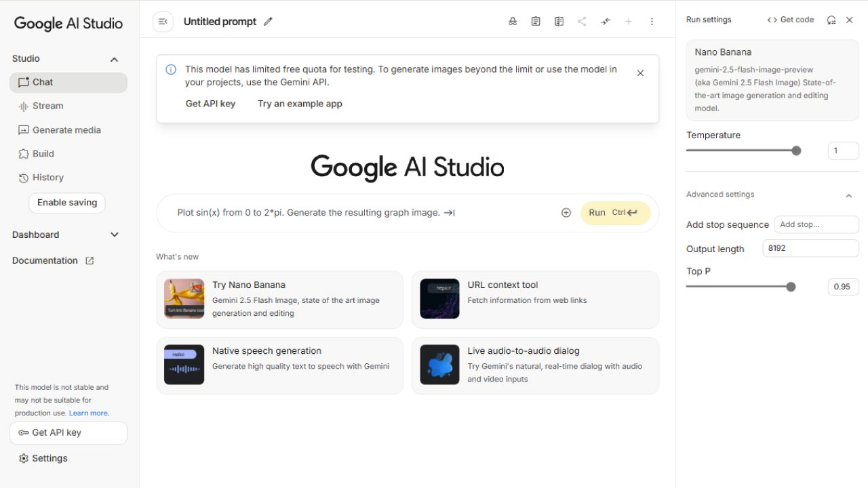Click the Add stop sequence input
The width and height of the screenshot is (868, 488).
[x=816, y=224]
